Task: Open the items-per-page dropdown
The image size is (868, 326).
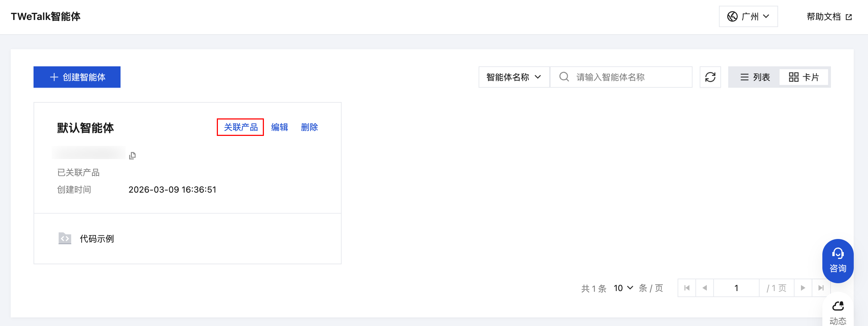Action: coord(623,288)
